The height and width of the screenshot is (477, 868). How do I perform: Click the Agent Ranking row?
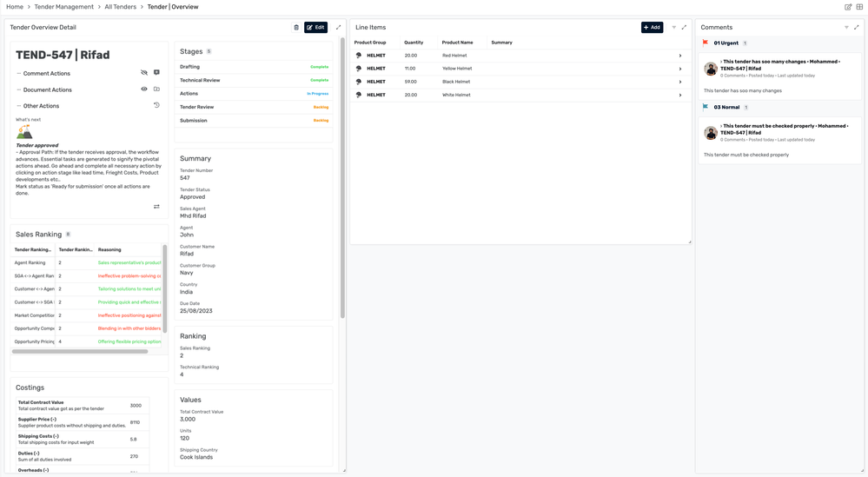(x=87, y=263)
